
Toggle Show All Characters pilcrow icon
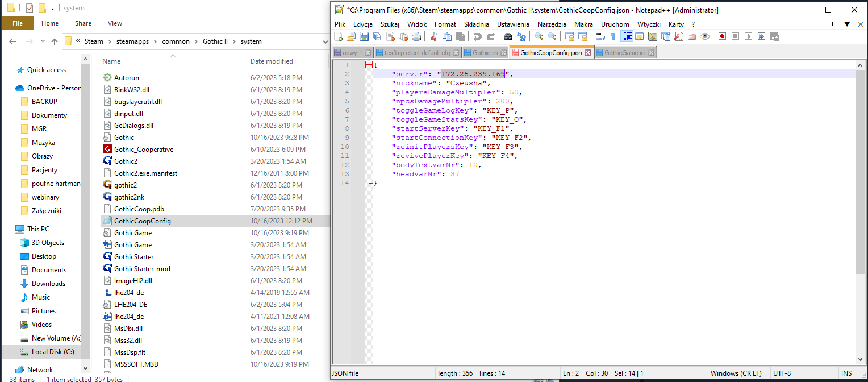[613, 36]
